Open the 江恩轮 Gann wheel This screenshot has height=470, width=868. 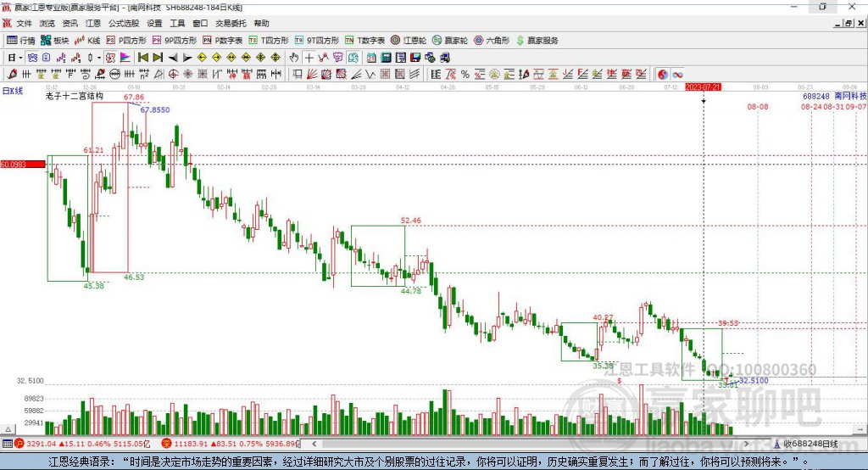[409, 40]
